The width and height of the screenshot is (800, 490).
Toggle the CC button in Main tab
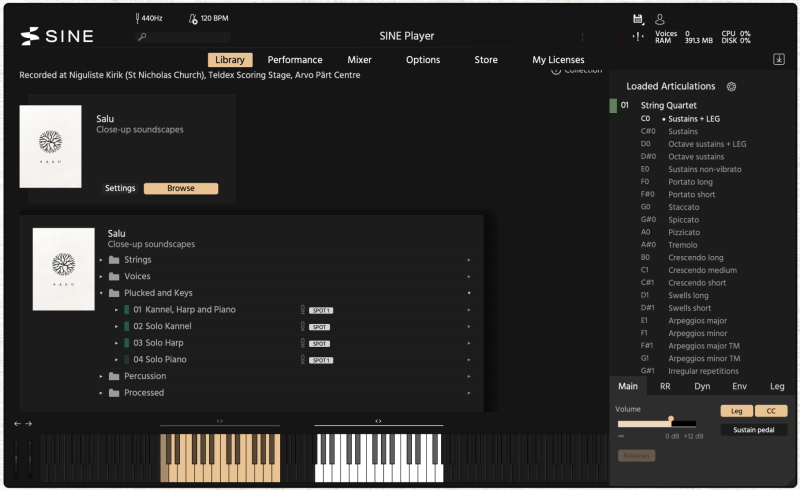click(771, 411)
